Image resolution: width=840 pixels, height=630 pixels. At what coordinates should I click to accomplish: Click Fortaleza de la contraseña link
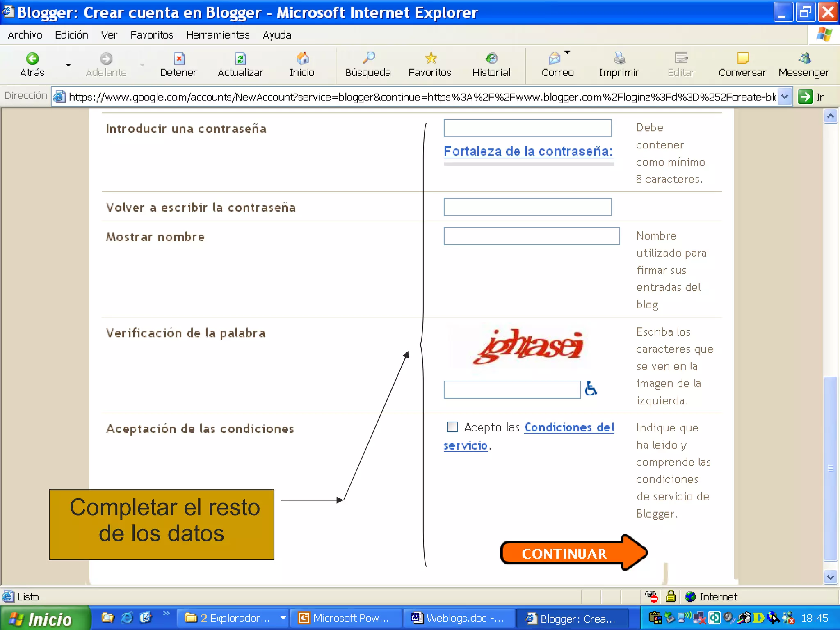click(x=528, y=151)
